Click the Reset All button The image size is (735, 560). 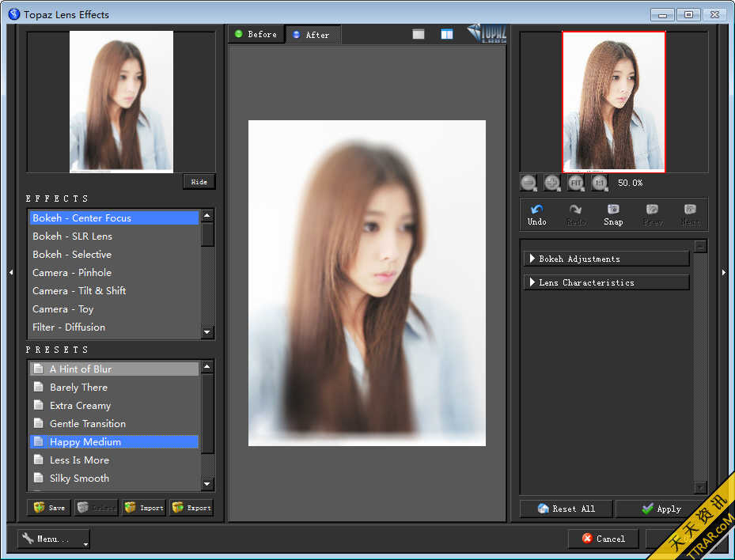(x=565, y=509)
